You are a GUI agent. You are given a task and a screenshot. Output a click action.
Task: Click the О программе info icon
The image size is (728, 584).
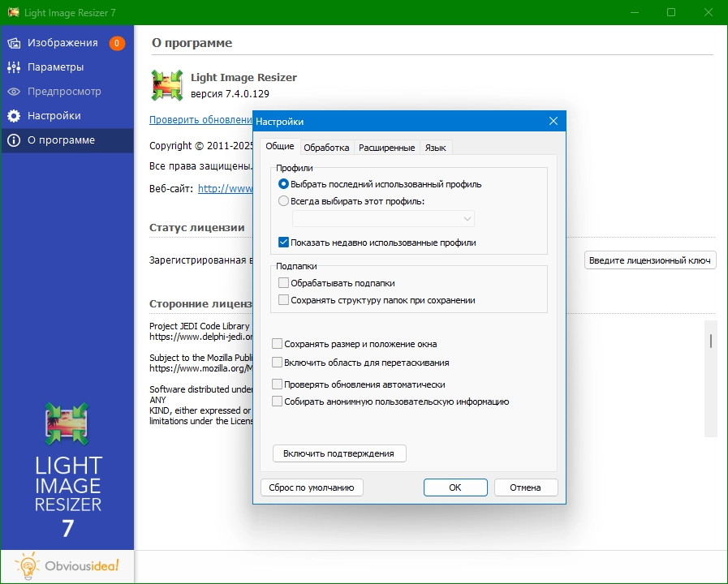[14, 140]
